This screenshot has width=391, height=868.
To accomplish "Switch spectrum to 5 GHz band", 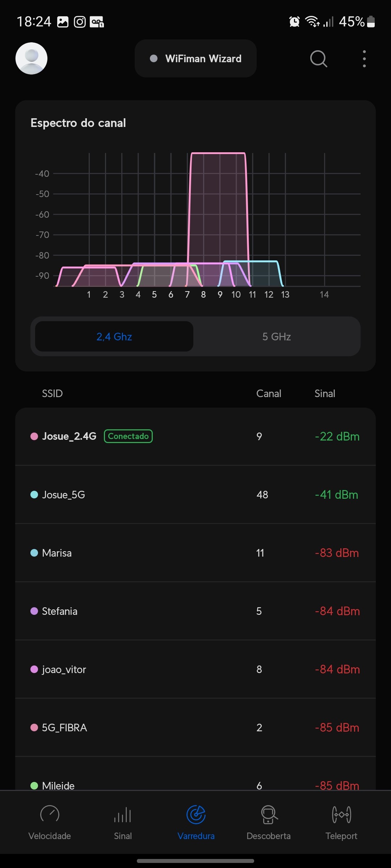I will pyautogui.click(x=277, y=337).
